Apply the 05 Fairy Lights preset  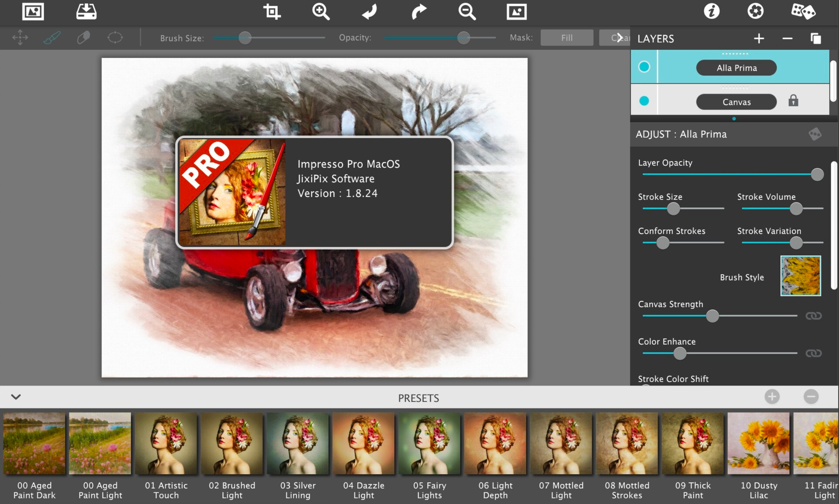pos(430,443)
